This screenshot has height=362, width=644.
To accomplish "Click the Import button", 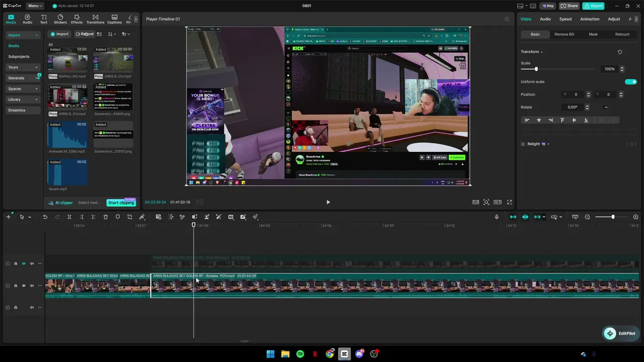I will tap(59, 34).
